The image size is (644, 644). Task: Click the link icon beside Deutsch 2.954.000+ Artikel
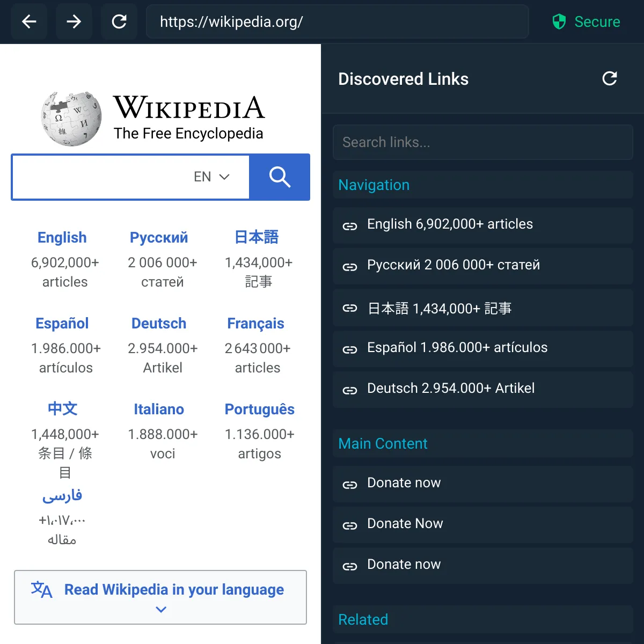pos(350,390)
